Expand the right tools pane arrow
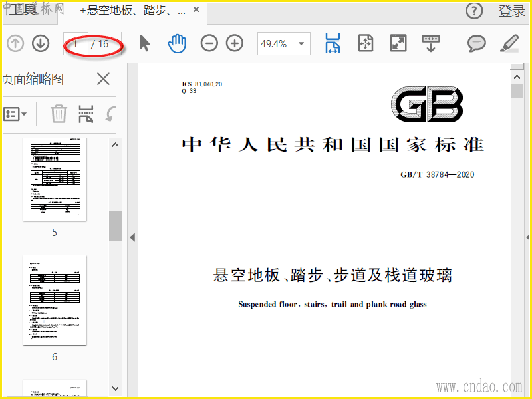532x399 pixels. (528, 237)
